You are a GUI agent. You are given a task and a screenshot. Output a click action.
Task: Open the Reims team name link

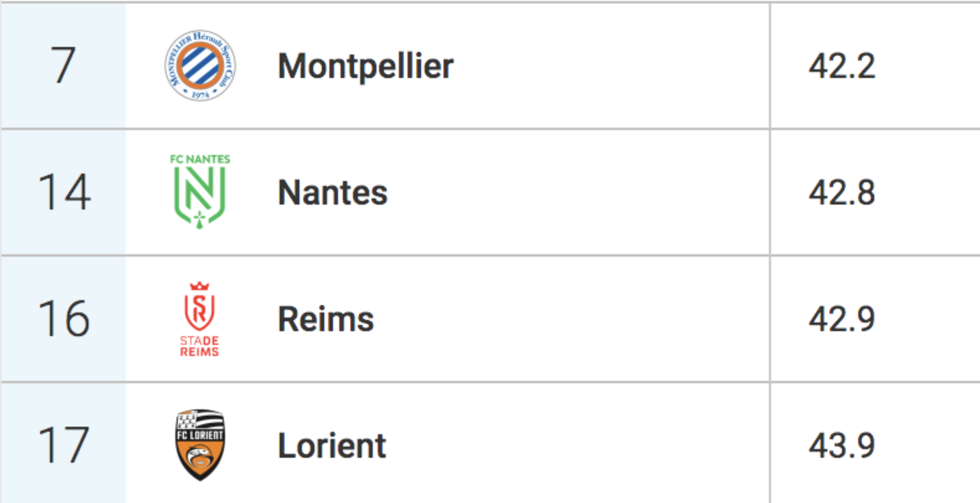point(326,319)
